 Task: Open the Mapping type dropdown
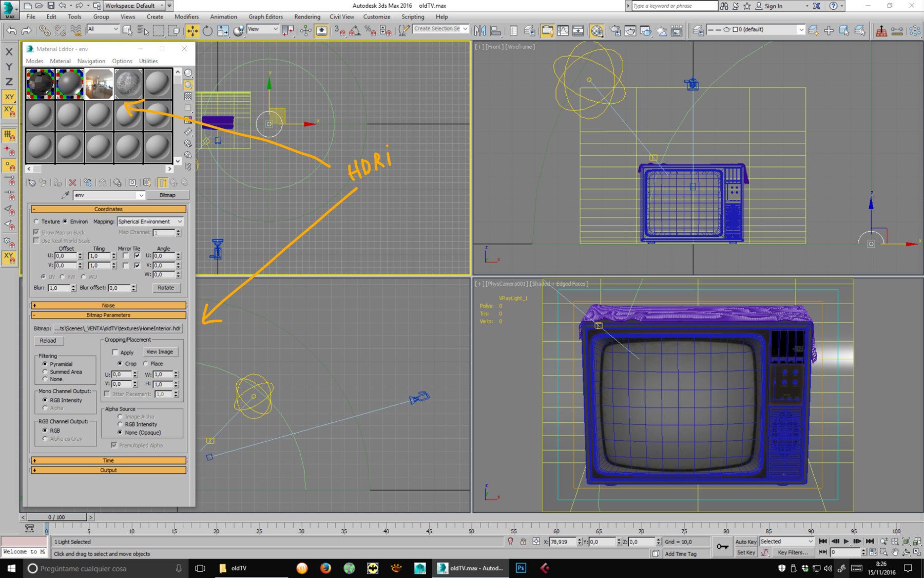pyautogui.click(x=150, y=221)
